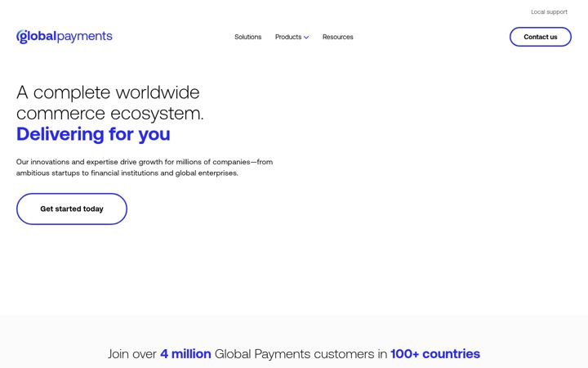Open the Solutions menu item
Viewport: 588px width, 368px height.
[248, 37]
